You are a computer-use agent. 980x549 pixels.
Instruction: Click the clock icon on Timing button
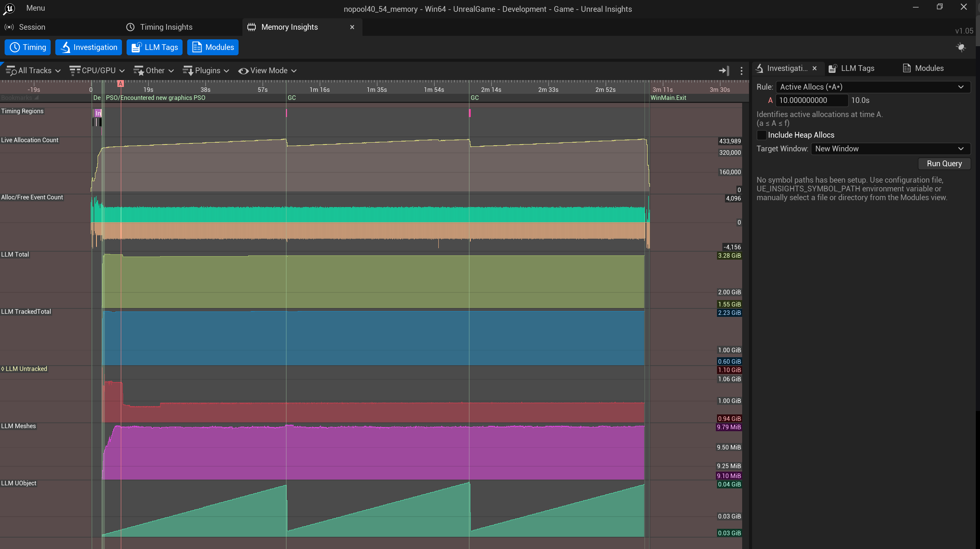click(14, 47)
